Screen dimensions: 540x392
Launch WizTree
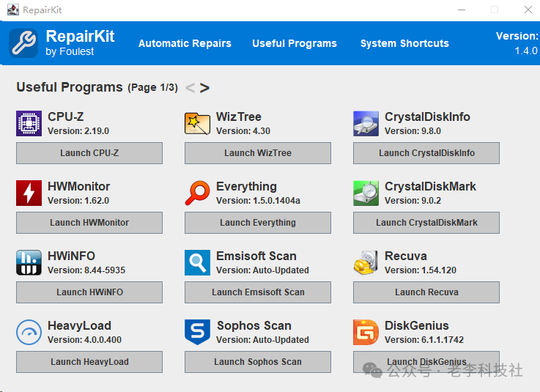point(258,153)
